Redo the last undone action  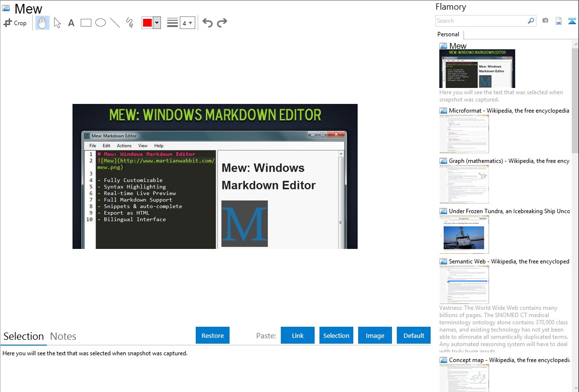[x=222, y=23]
